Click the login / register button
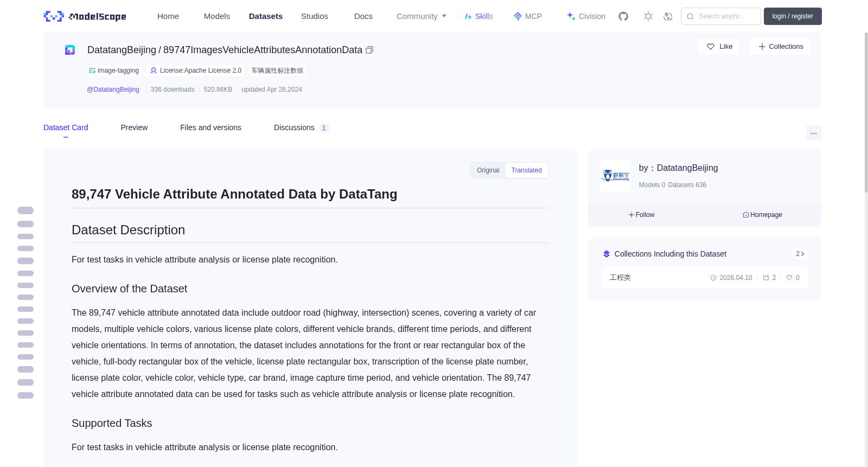Screen dimensions: 868x467 click(x=793, y=16)
